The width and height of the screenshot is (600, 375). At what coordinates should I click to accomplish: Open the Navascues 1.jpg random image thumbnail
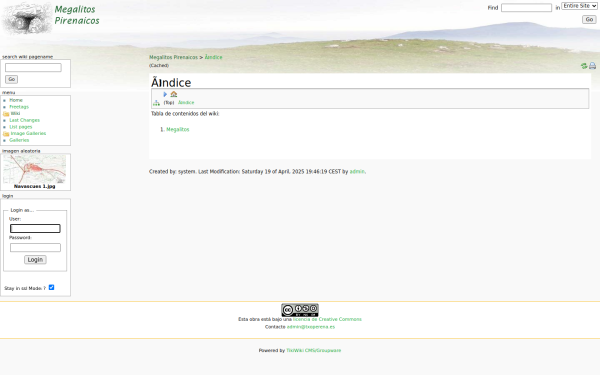tap(34, 169)
